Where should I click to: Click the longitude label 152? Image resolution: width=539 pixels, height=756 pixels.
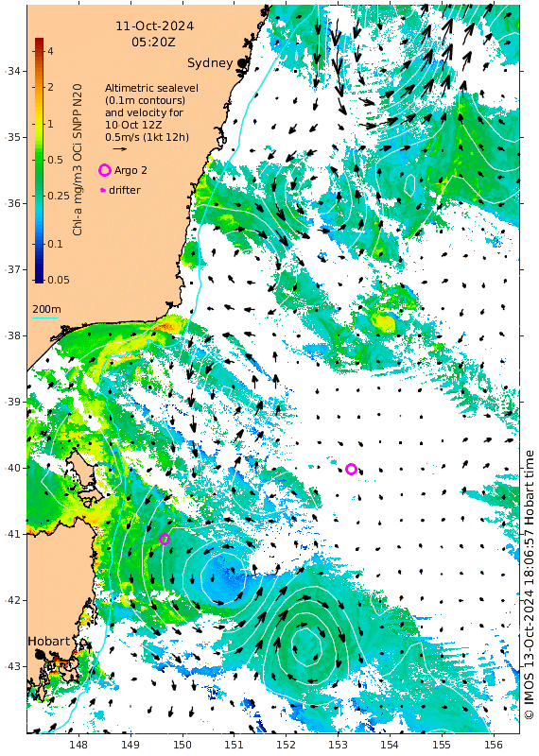click(x=286, y=745)
